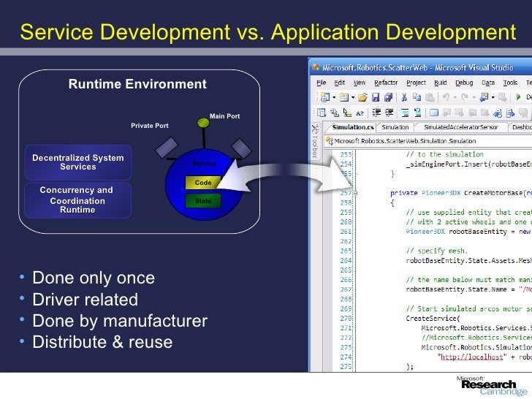Click the 'CreateService(' code line
This screenshot has height=399, width=532.
[433, 319]
